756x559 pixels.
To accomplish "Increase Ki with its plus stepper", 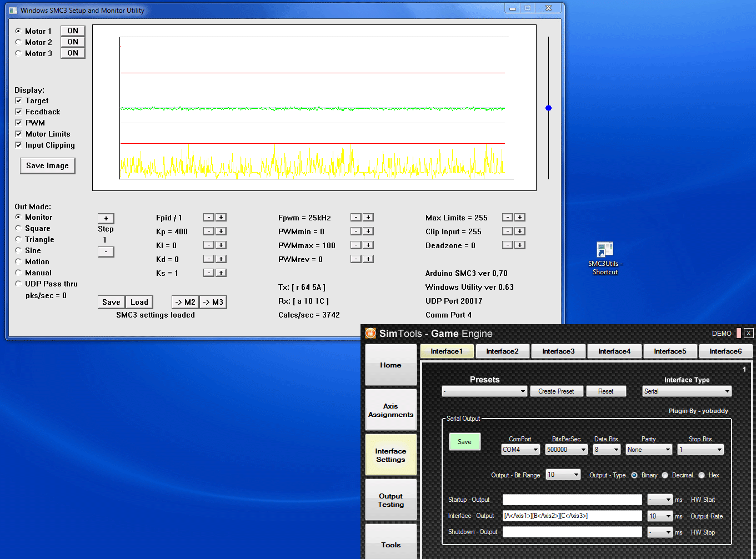I will coord(221,245).
